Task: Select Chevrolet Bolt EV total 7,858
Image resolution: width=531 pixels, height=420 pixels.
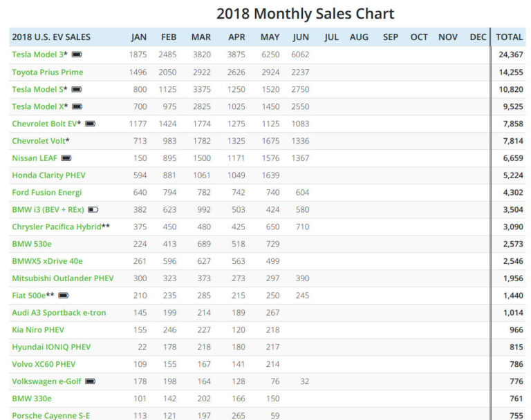Action: [x=513, y=124]
